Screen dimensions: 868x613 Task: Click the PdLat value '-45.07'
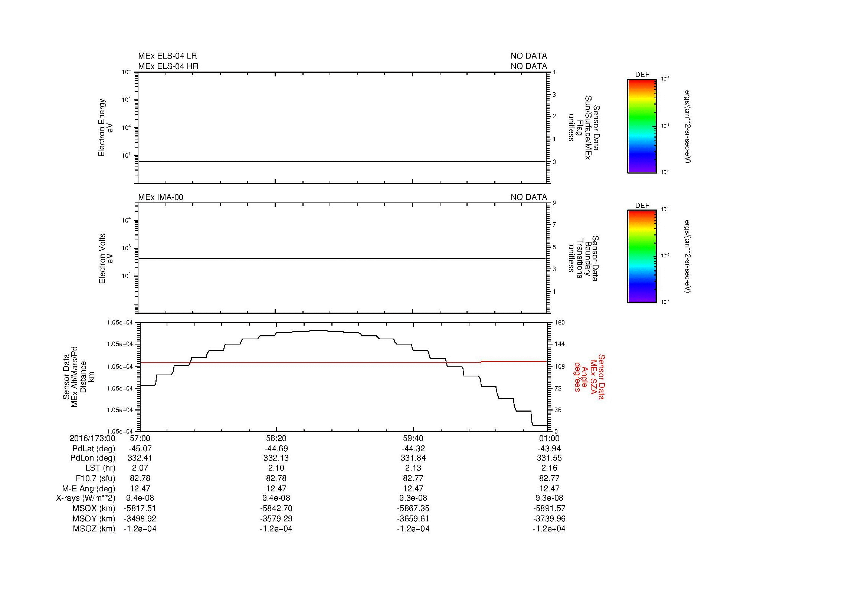click(140, 449)
